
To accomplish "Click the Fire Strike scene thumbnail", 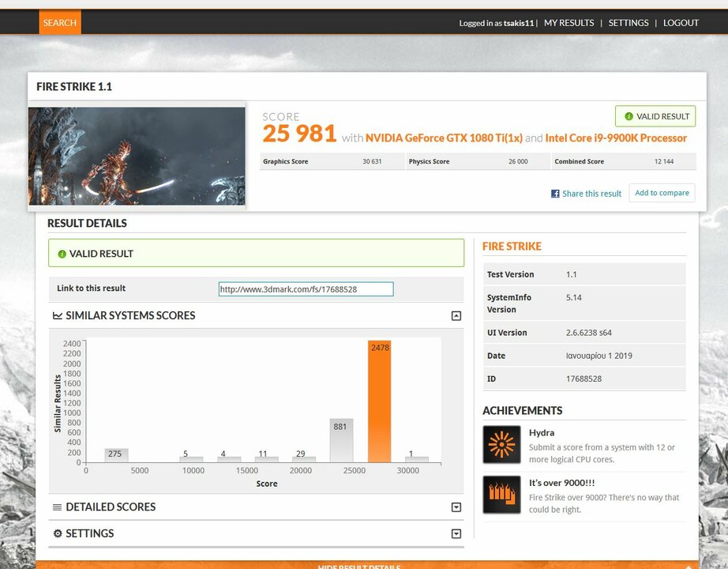I will pos(137,156).
